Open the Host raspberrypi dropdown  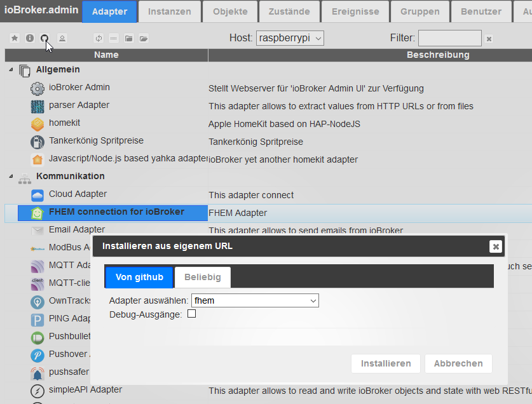pyautogui.click(x=290, y=38)
